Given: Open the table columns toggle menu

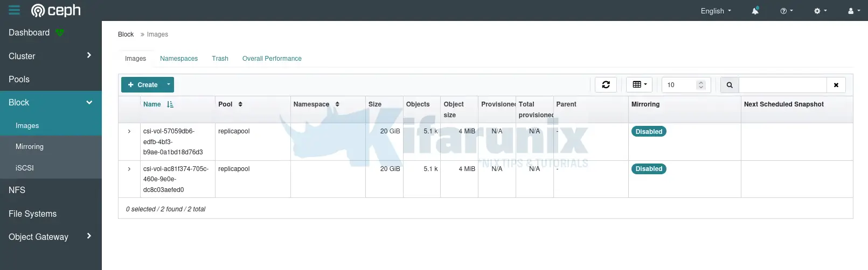Looking at the screenshot, I should 640,84.
